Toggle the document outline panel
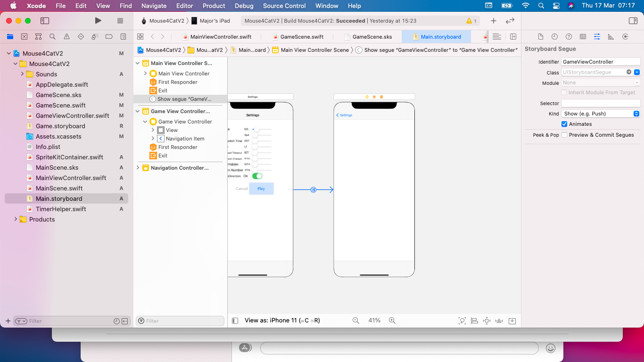This screenshot has width=644, height=362. click(235, 321)
